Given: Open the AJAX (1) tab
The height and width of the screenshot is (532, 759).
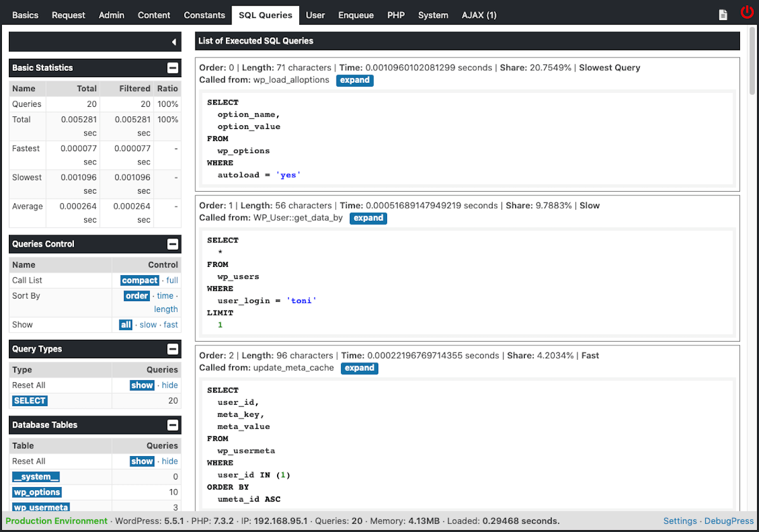Looking at the screenshot, I should [x=479, y=15].
